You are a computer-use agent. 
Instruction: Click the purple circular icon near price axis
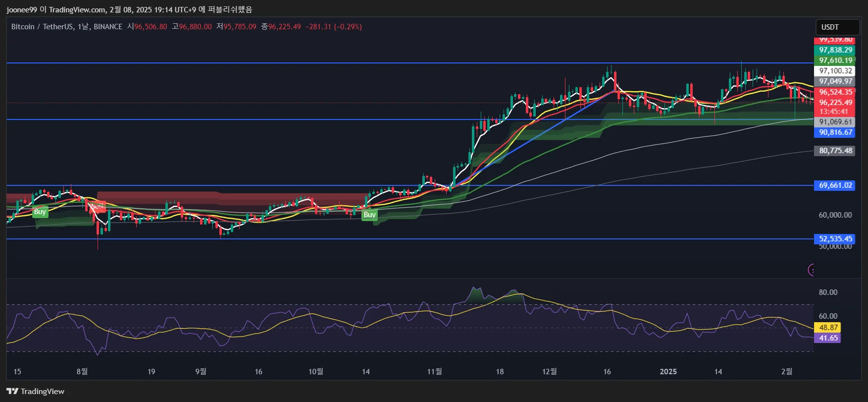[x=811, y=270]
